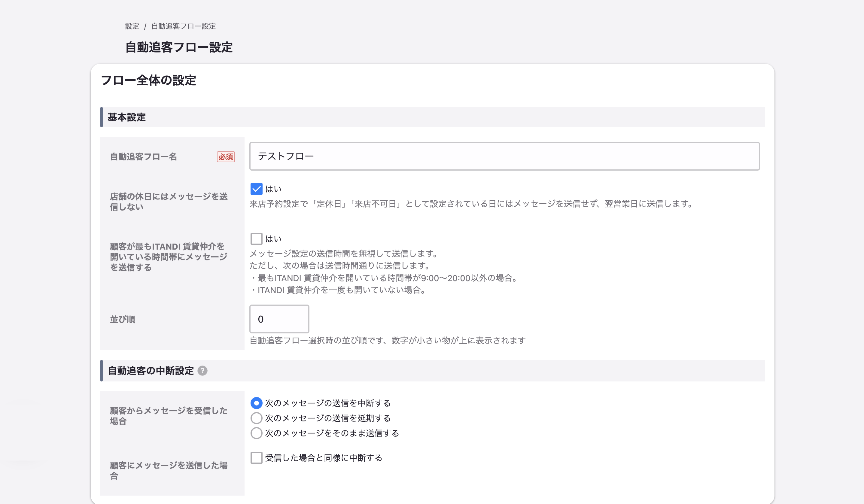Click the 自動追客の中断設定 section header text
The image size is (864, 504).
(151, 371)
